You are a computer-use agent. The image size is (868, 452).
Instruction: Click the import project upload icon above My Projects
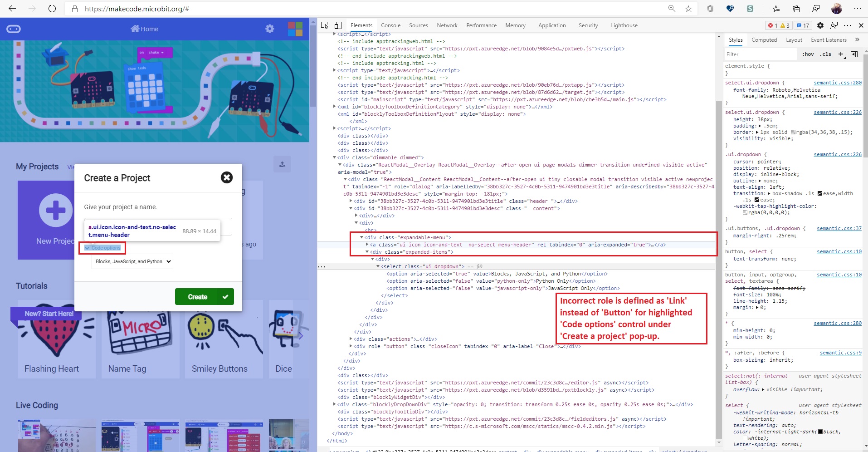[282, 164]
